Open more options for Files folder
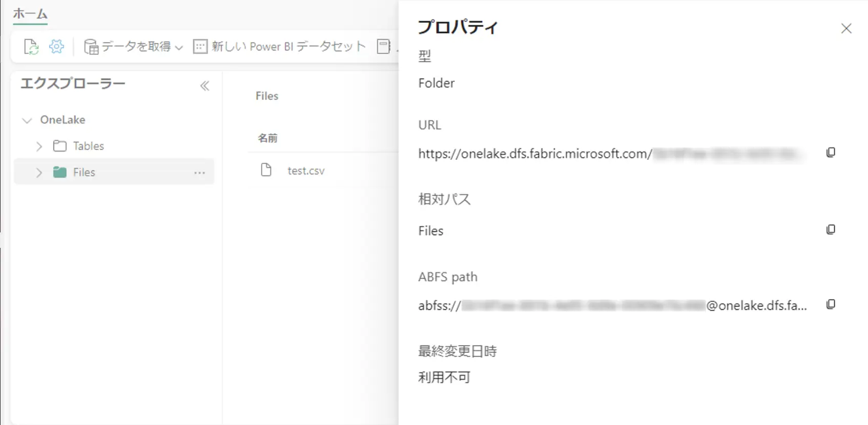Screen dimensions: 868x425 point(200,173)
